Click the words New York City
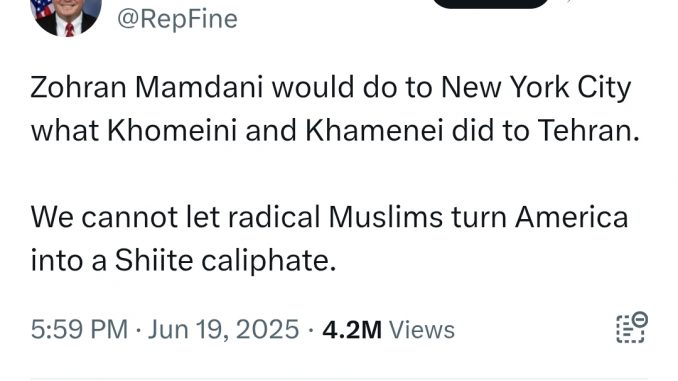This screenshot has height=381, width=678. point(536,89)
